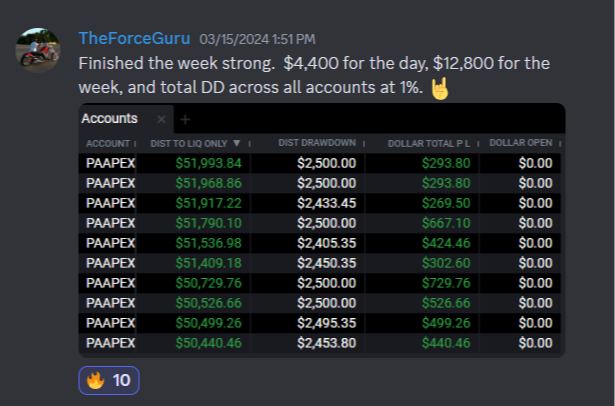
Task: Click the $729.76 total P L value
Action: (x=446, y=283)
